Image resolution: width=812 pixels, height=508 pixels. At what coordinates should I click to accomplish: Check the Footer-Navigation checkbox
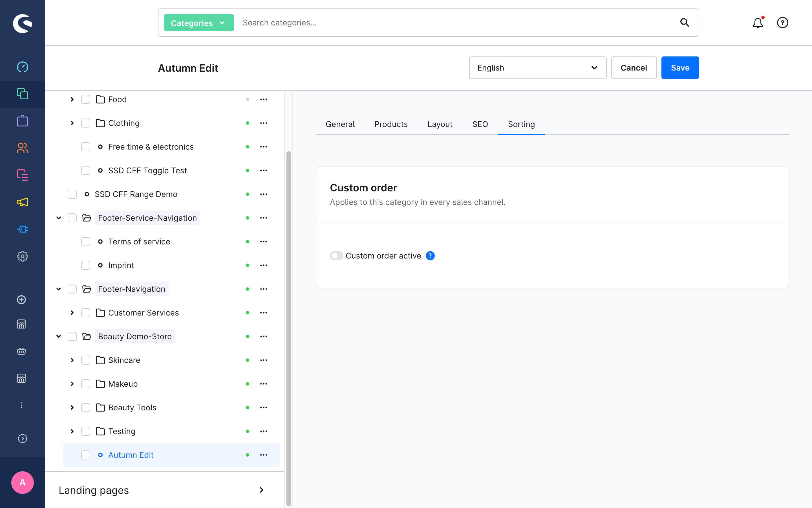click(72, 289)
